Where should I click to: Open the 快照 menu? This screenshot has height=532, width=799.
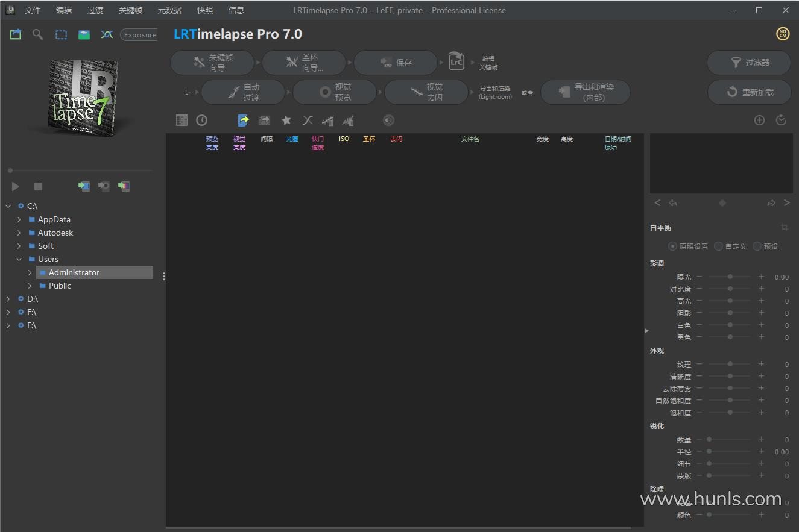pyautogui.click(x=205, y=10)
